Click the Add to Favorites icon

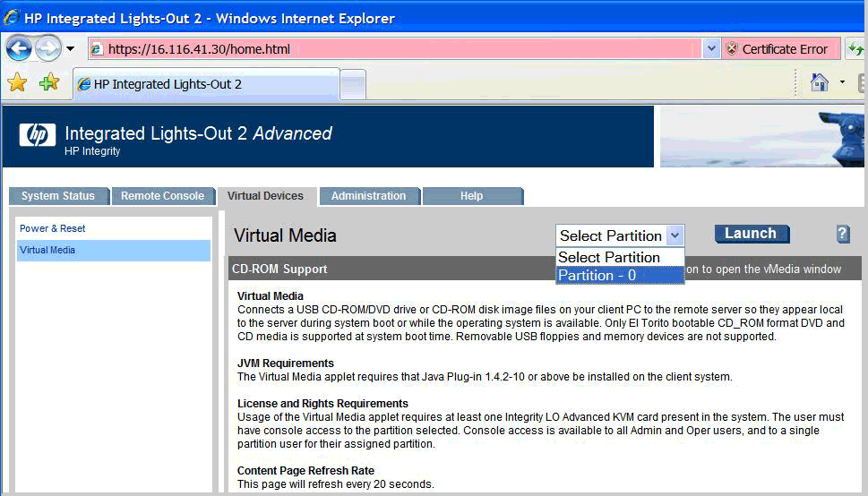point(48,83)
